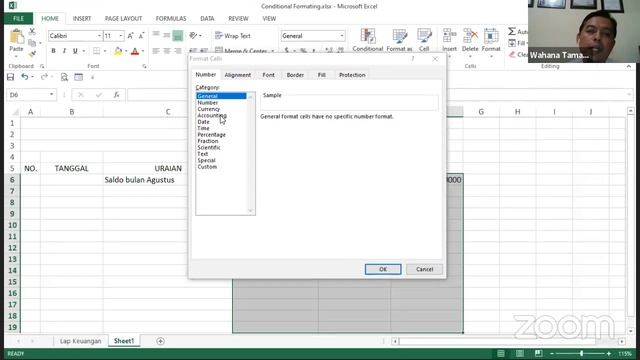Viewport: 640px width, 360px height.
Task: Click OK in the Format Cells dialog
Action: [383, 269]
